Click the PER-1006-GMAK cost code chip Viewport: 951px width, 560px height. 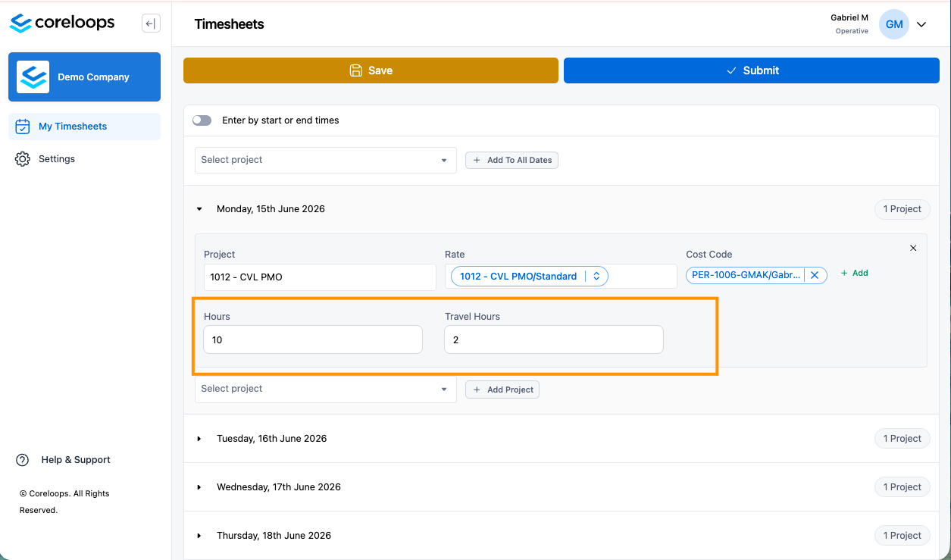tap(756, 276)
